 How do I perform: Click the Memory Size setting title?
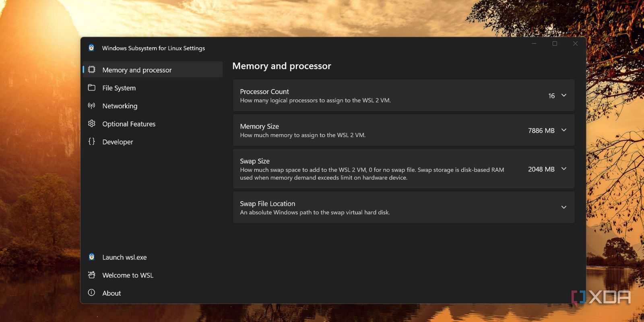260,126
